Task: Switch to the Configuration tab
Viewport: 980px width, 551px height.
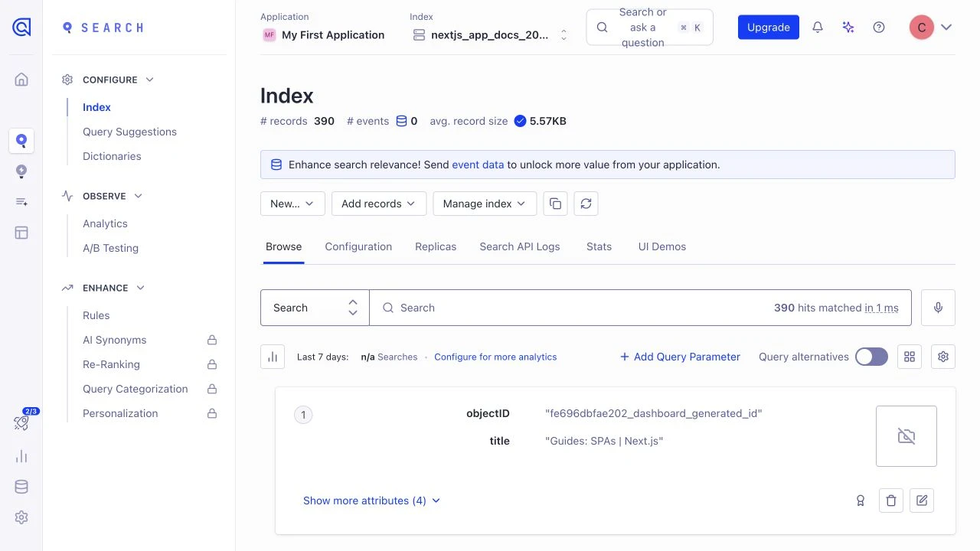Action: [x=358, y=246]
